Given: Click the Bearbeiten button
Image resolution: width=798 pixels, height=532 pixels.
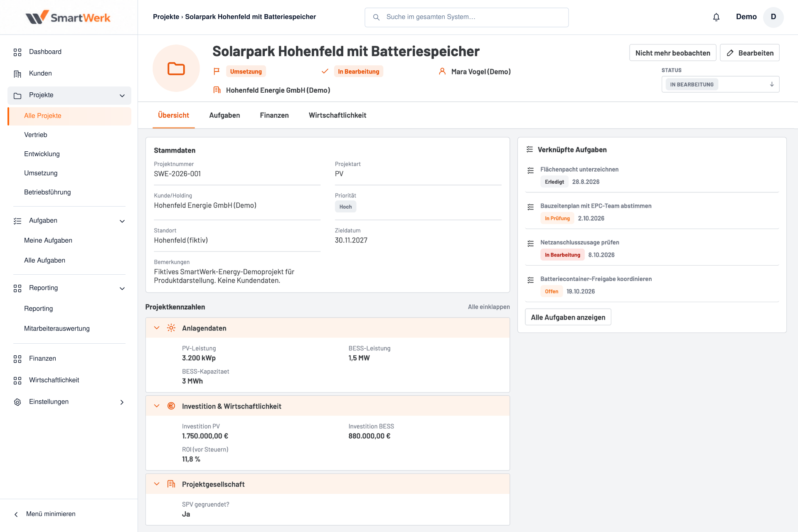Looking at the screenshot, I should [x=749, y=53].
